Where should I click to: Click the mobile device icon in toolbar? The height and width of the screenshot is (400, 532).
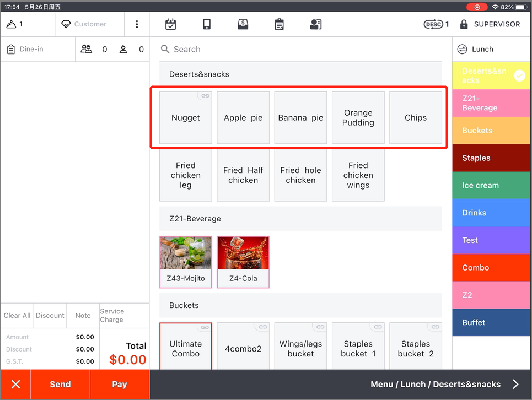click(x=207, y=24)
